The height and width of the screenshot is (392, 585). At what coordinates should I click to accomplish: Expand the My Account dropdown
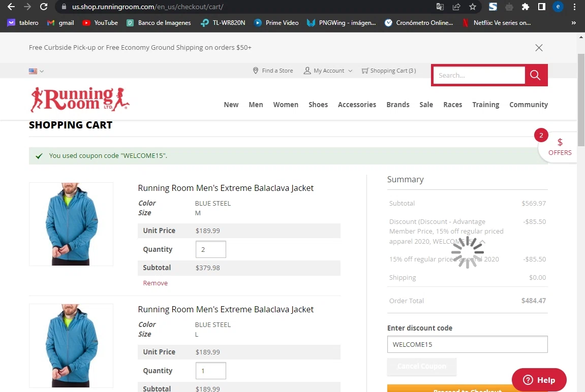(328, 71)
